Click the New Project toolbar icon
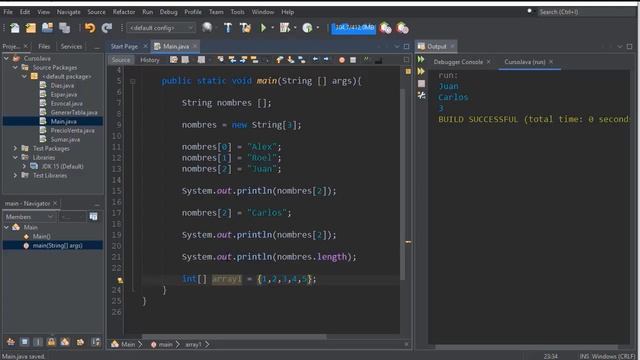 tap(31, 28)
